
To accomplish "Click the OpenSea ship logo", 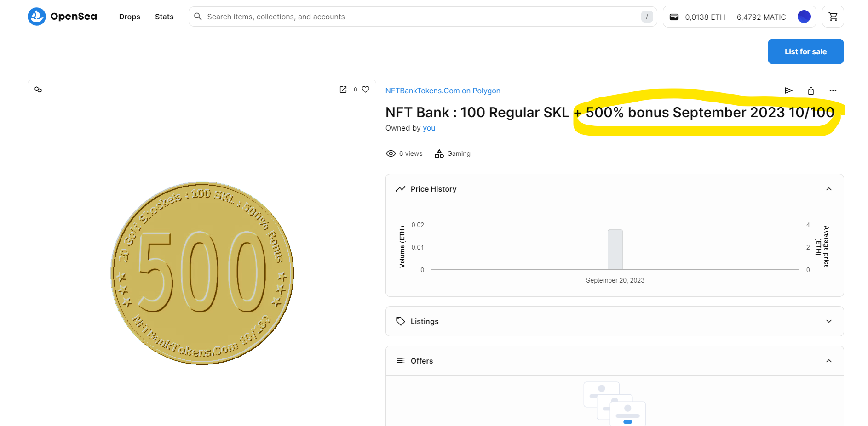I will [x=37, y=17].
